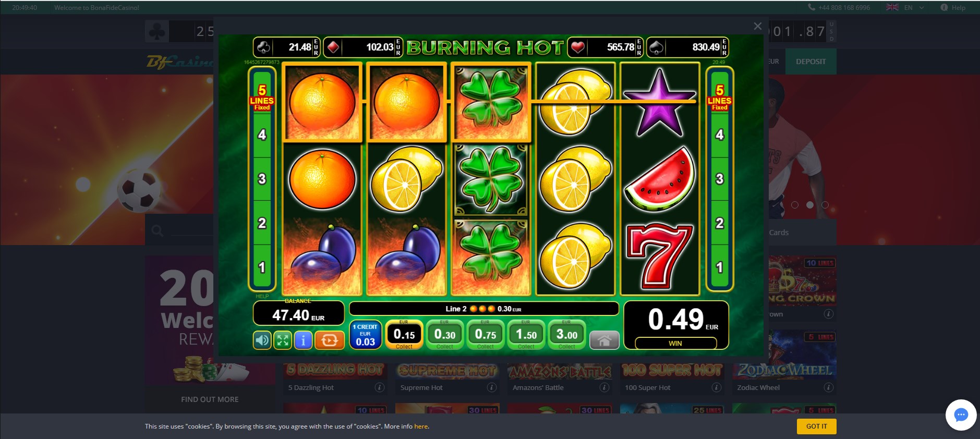Screen dimensions: 980x439
Task: Select the 3.00 EUR bet button
Action: pos(567,334)
